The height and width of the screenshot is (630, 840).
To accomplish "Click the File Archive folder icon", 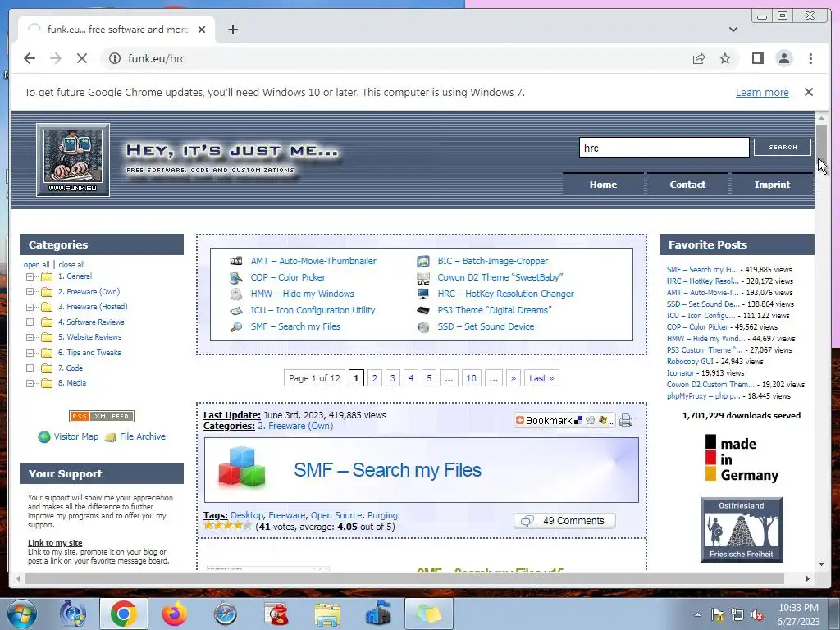I will (111, 437).
